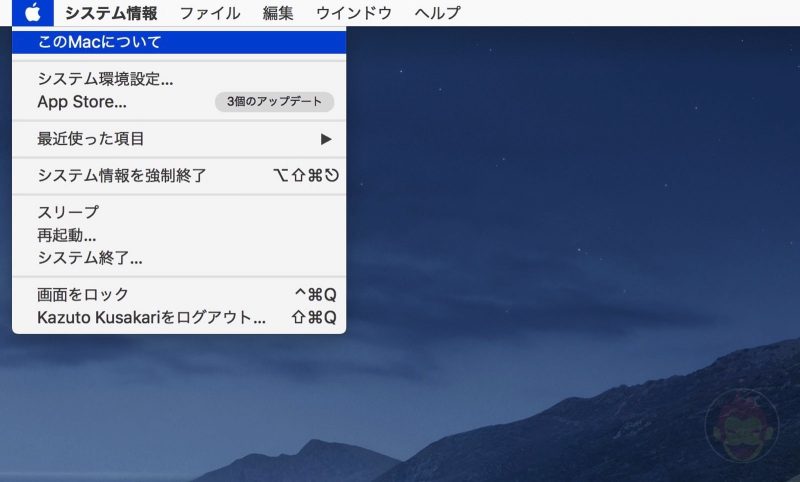Open the システム情報 app menu
The width and height of the screenshot is (800, 482).
point(111,13)
